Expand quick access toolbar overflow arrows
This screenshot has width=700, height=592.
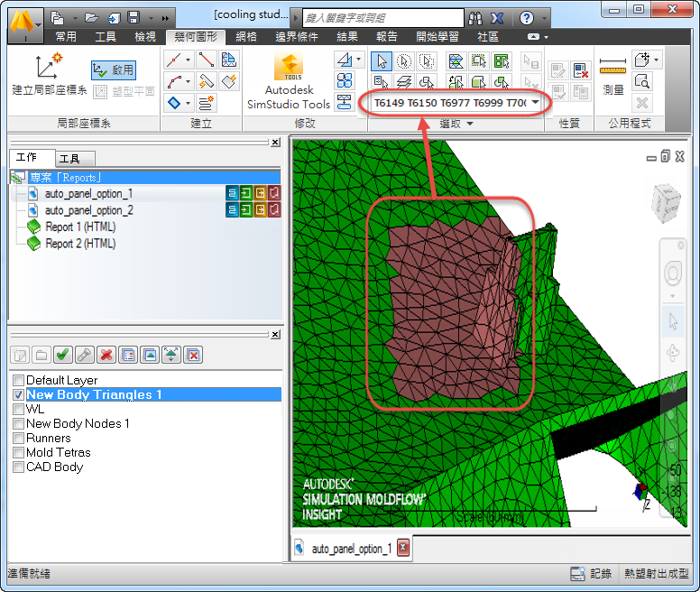(165, 18)
